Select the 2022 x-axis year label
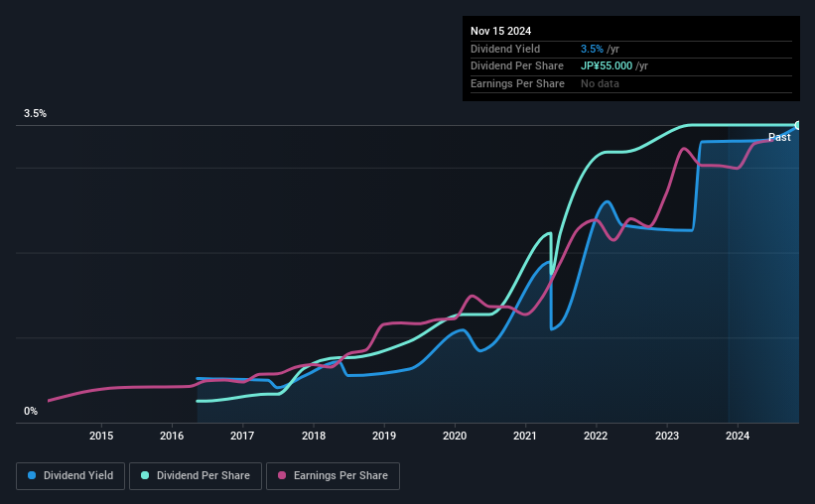This screenshot has height=504, width=815. click(596, 436)
